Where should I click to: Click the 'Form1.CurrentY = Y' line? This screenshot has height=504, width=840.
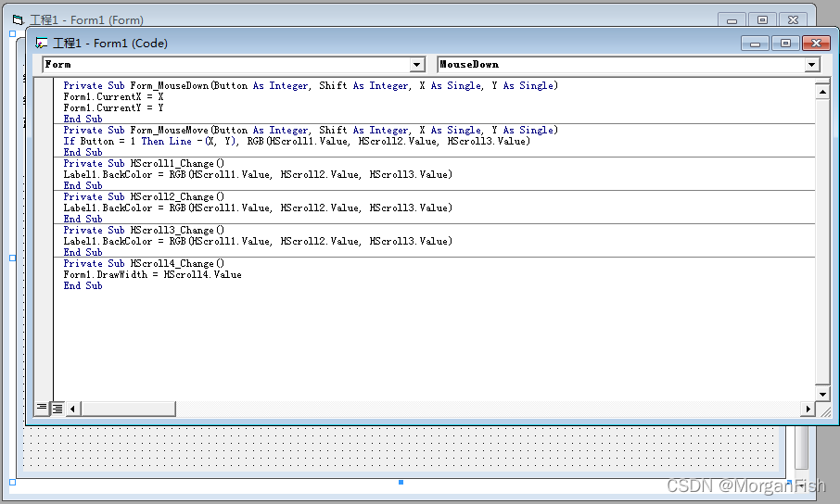coord(113,108)
